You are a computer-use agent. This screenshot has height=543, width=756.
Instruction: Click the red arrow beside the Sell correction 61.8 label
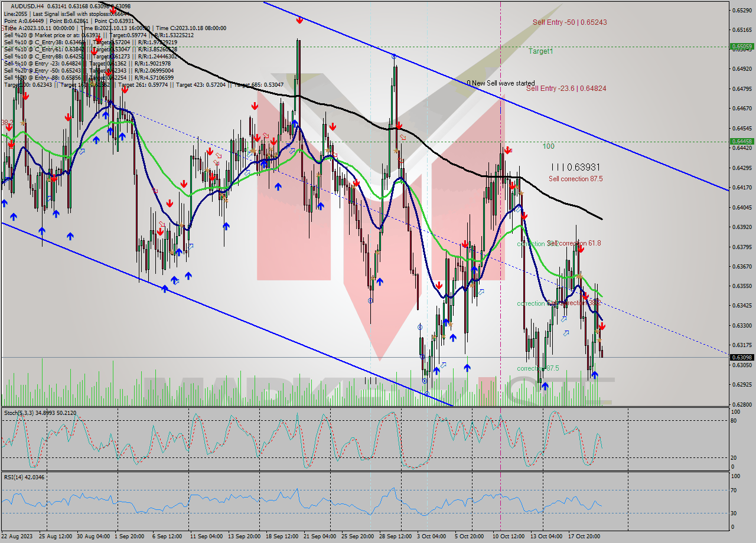pyautogui.click(x=581, y=249)
